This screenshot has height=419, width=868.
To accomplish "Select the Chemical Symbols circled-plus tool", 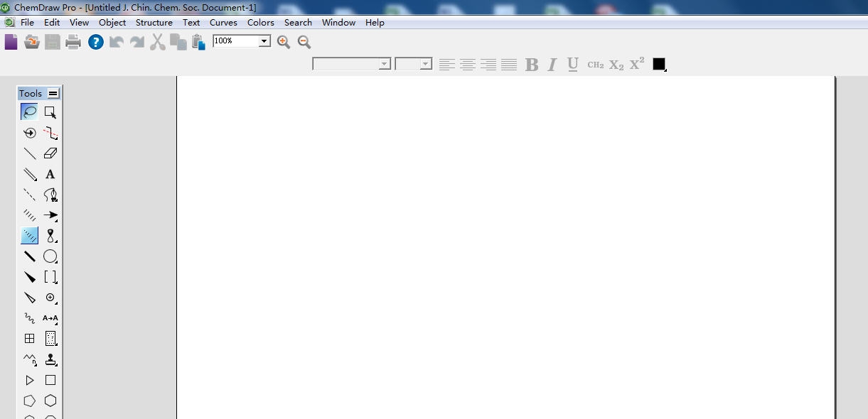I will click(x=50, y=298).
